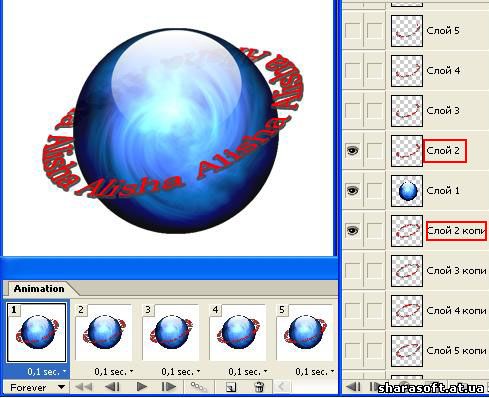Screen dimensions: 489x398
Task: Delete the selected animation frame
Action: pos(259,387)
